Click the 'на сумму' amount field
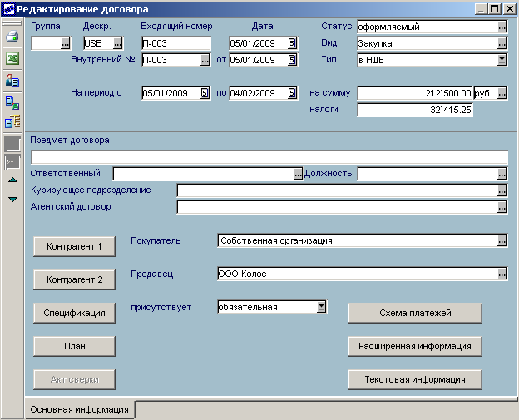The width and height of the screenshot is (519, 420). [415, 93]
